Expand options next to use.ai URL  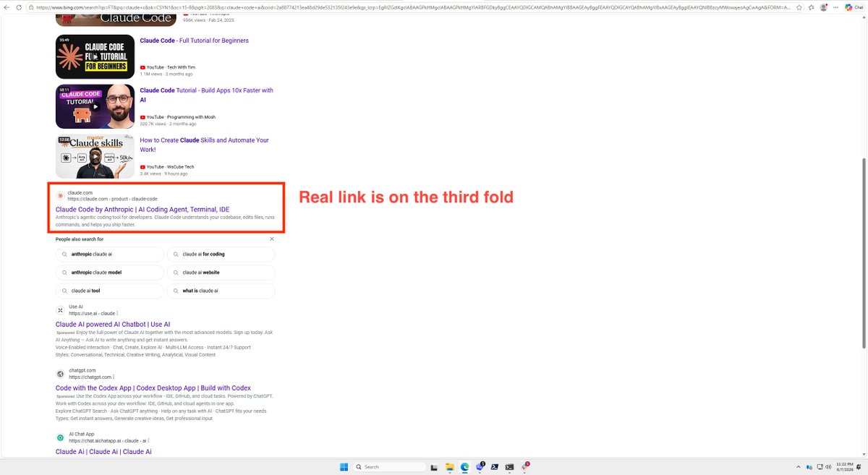(117, 314)
